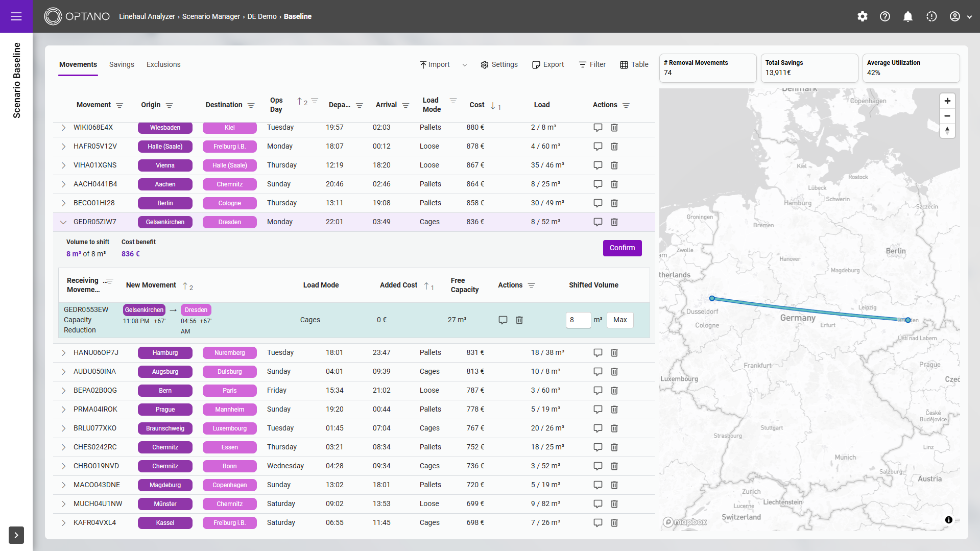The width and height of the screenshot is (980, 551).
Task: Open the help question mark icon
Action: [885, 16]
